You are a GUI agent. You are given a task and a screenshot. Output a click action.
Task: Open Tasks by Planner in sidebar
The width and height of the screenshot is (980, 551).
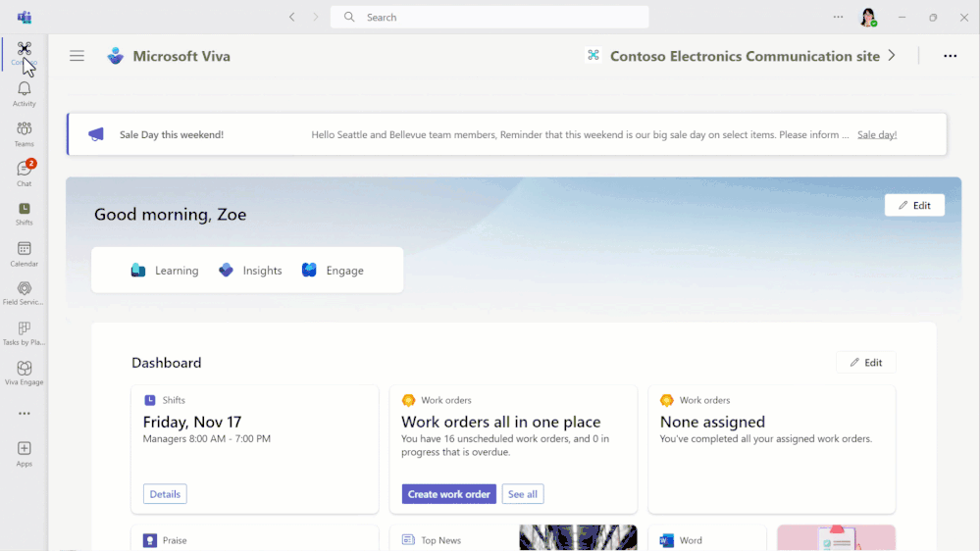point(24,333)
